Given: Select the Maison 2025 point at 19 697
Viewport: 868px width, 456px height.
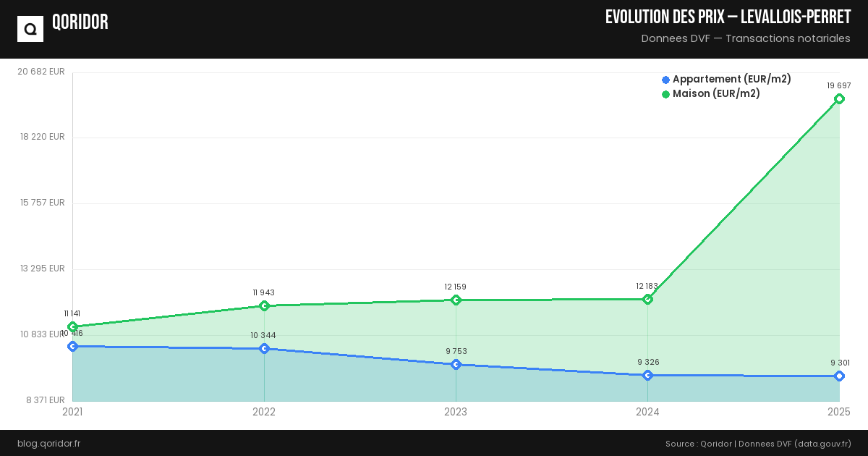Looking at the screenshot, I should [839, 98].
